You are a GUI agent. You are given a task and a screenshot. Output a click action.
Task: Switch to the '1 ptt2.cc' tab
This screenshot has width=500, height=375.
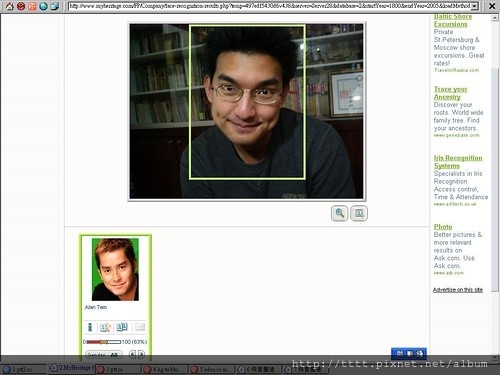tap(23, 369)
